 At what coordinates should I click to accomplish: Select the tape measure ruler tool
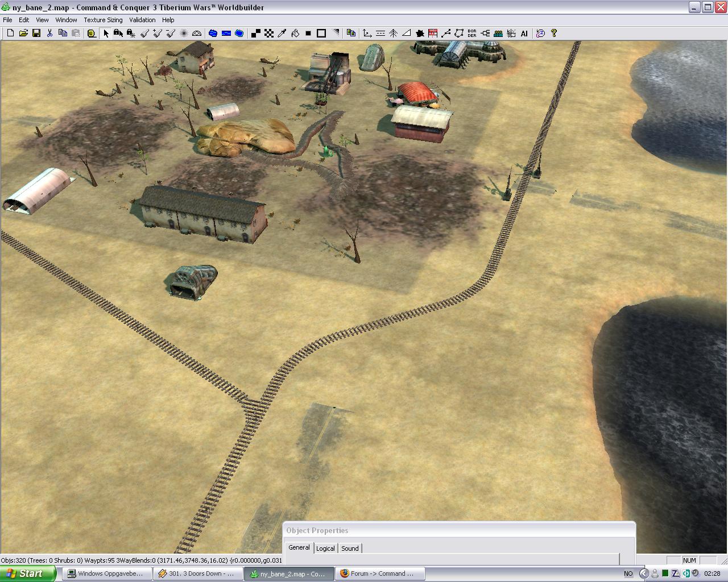[x=91, y=34]
